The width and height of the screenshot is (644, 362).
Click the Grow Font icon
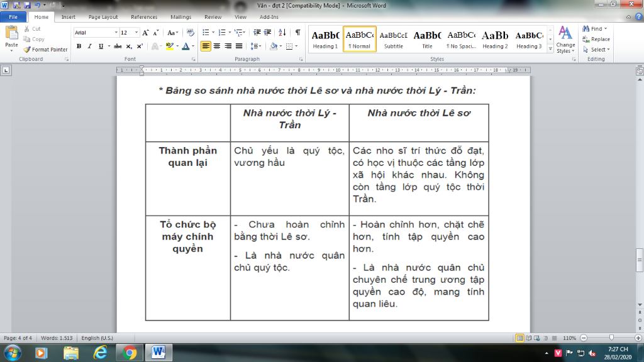click(x=145, y=33)
